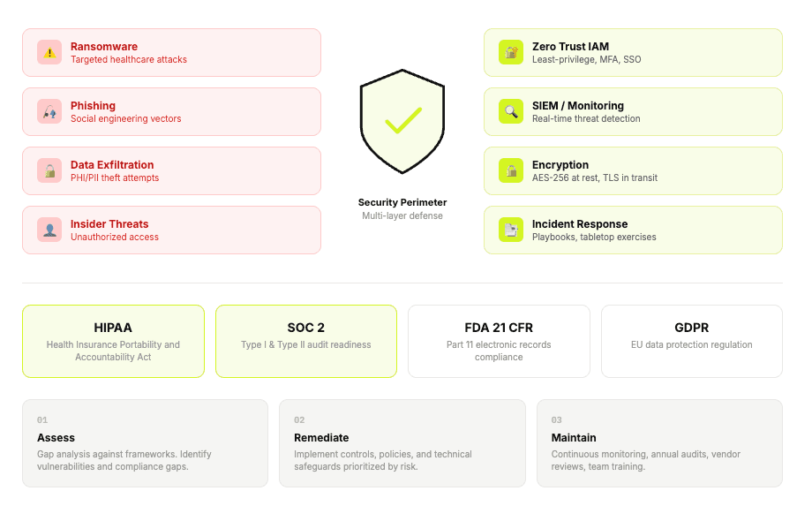Image resolution: width=812 pixels, height=521 pixels.
Task: Choose the 01 Assess step card
Action: pyautogui.click(x=145, y=443)
